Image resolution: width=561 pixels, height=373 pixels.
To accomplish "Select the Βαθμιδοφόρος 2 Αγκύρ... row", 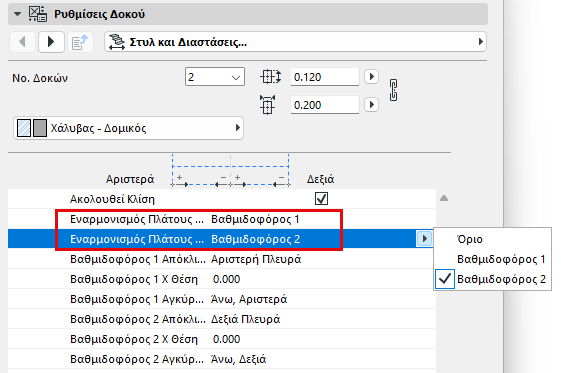I will (x=221, y=359).
